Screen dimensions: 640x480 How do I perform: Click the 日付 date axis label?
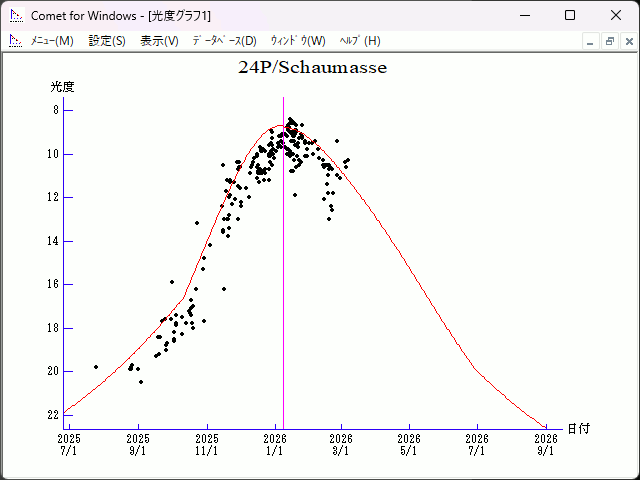578,429
